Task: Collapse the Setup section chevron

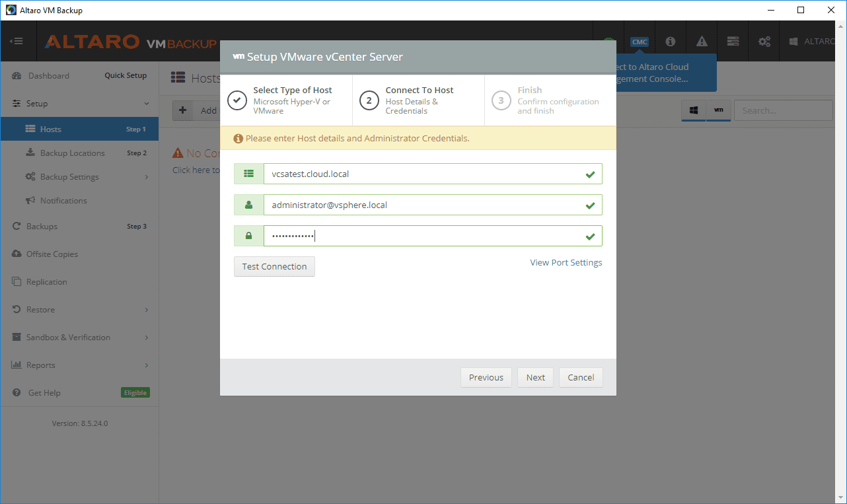Action: pos(147,104)
